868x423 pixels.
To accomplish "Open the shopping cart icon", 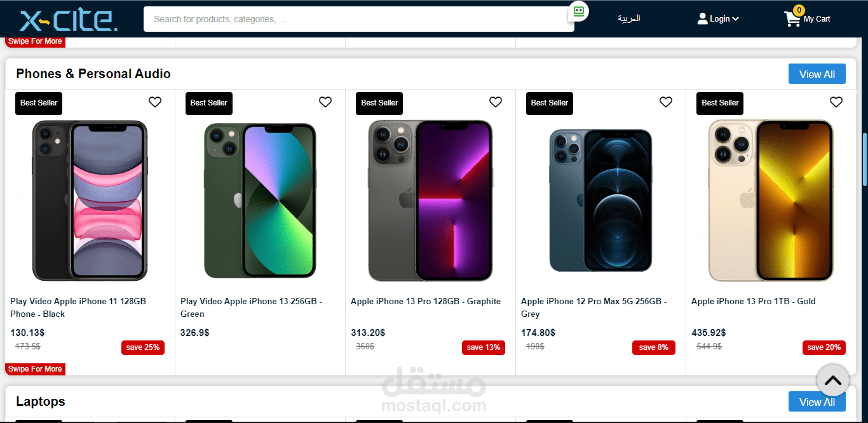I will click(792, 19).
